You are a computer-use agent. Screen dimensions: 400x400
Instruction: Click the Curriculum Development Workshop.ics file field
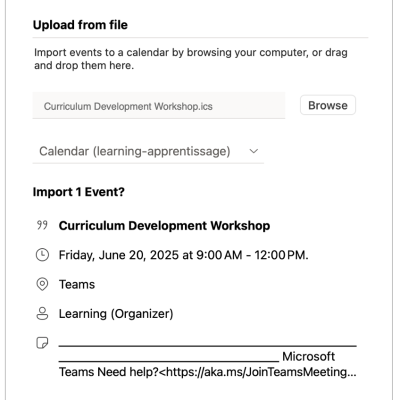tap(159, 106)
